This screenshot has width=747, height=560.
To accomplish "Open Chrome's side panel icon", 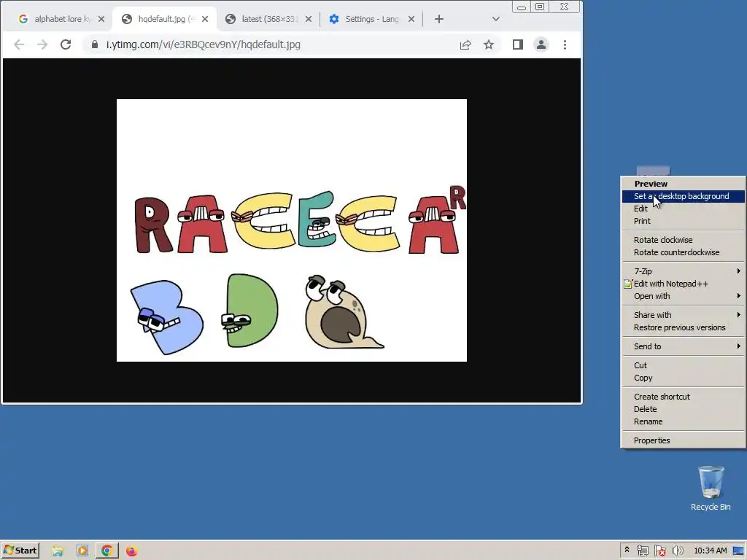I will click(518, 44).
